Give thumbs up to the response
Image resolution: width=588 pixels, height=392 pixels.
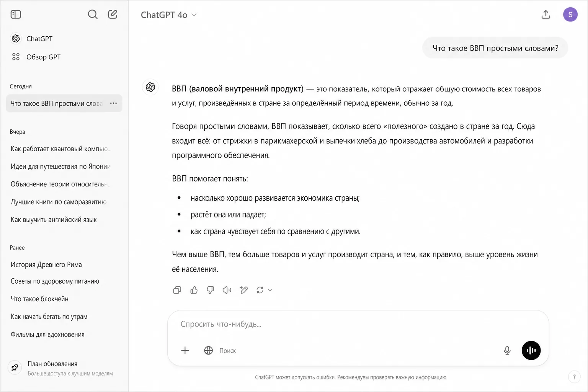pyautogui.click(x=194, y=290)
